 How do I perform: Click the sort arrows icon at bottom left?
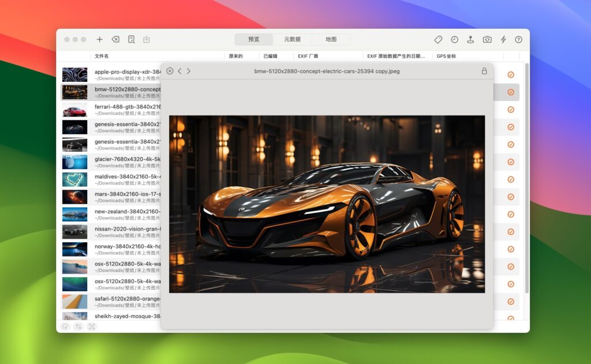78,327
